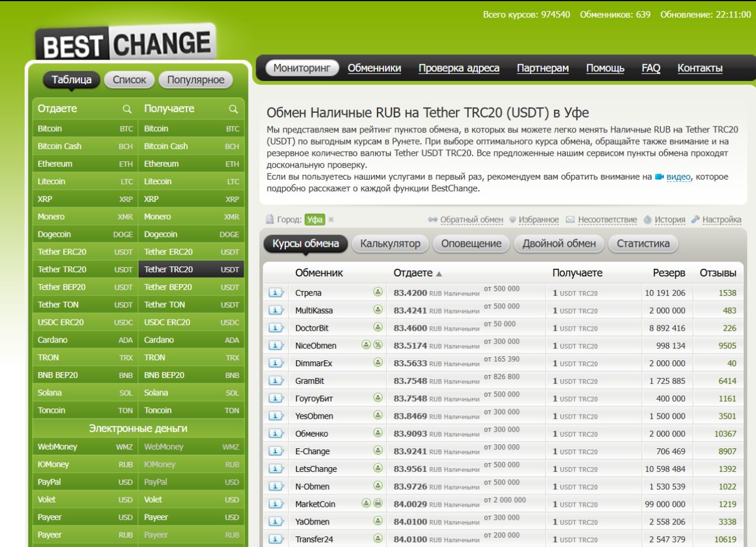Screen dimensions: 756x547
Task: Click the percent badge icon next to NiceObmen
Action: coord(378,346)
